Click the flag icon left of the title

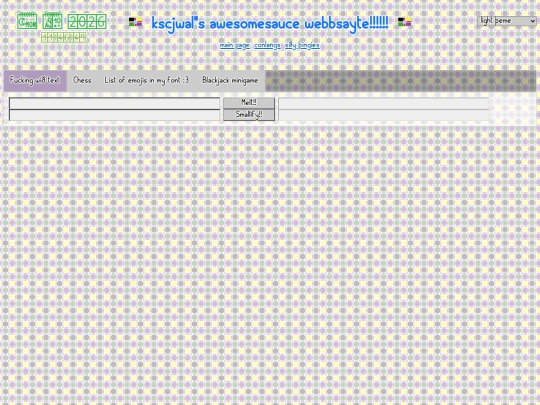[x=135, y=22]
